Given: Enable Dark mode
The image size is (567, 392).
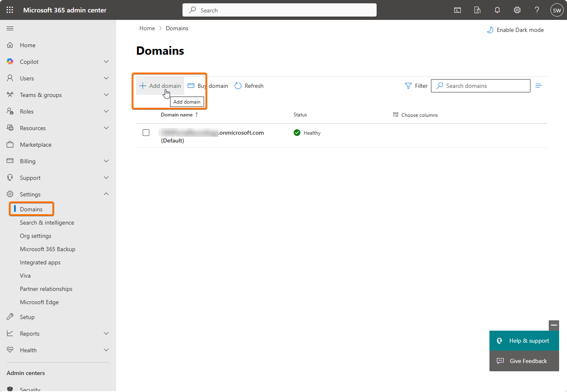Looking at the screenshot, I should (x=515, y=30).
